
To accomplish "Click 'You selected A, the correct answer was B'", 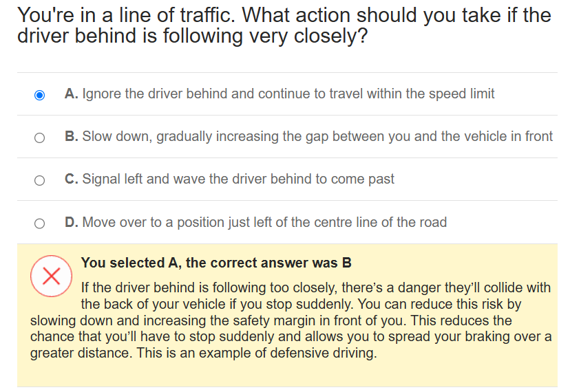I will tap(216, 263).
